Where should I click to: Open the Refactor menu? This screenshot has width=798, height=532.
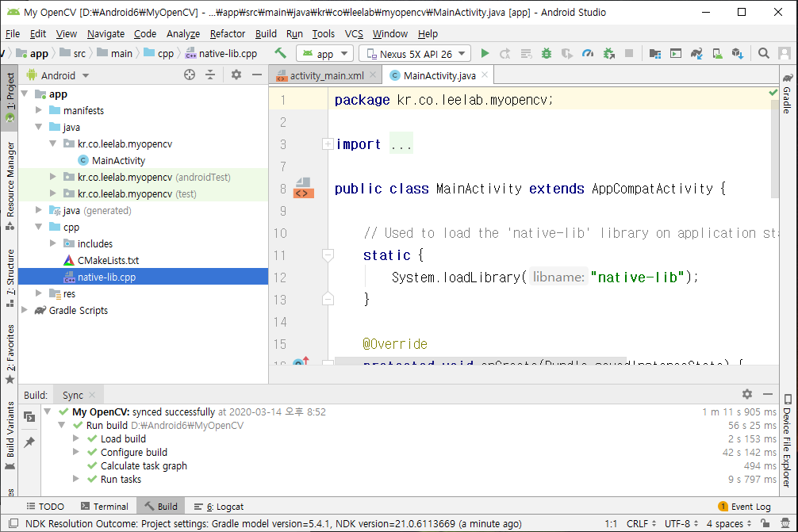[228, 34]
